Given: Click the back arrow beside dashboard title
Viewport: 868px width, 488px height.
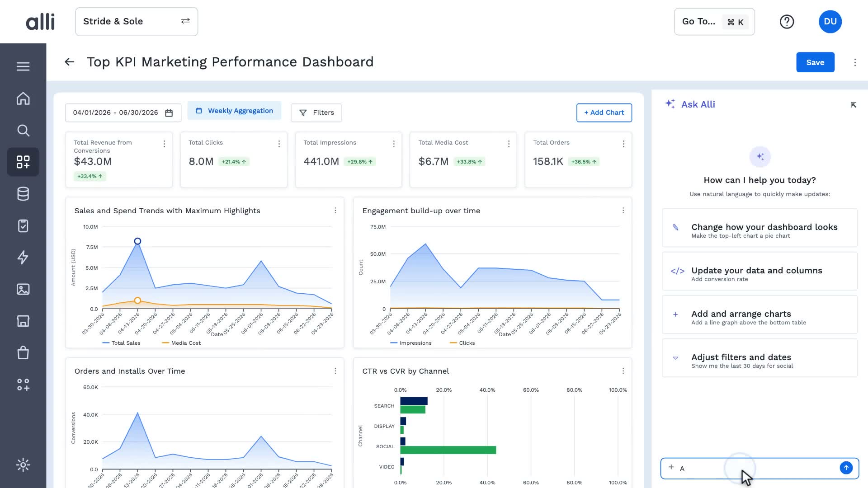Looking at the screenshot, I should [69, 62].
